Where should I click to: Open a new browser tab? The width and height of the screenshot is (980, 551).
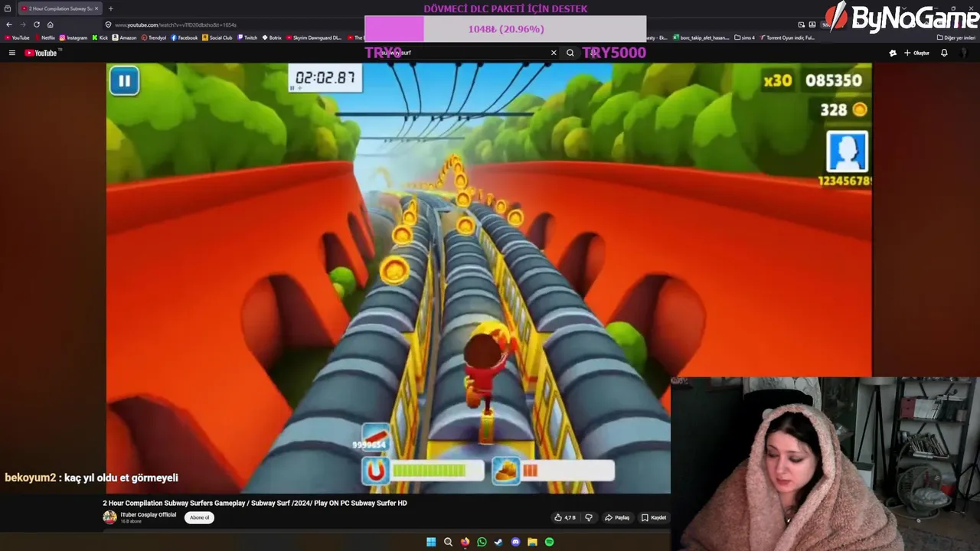click(x=110, y=8)
